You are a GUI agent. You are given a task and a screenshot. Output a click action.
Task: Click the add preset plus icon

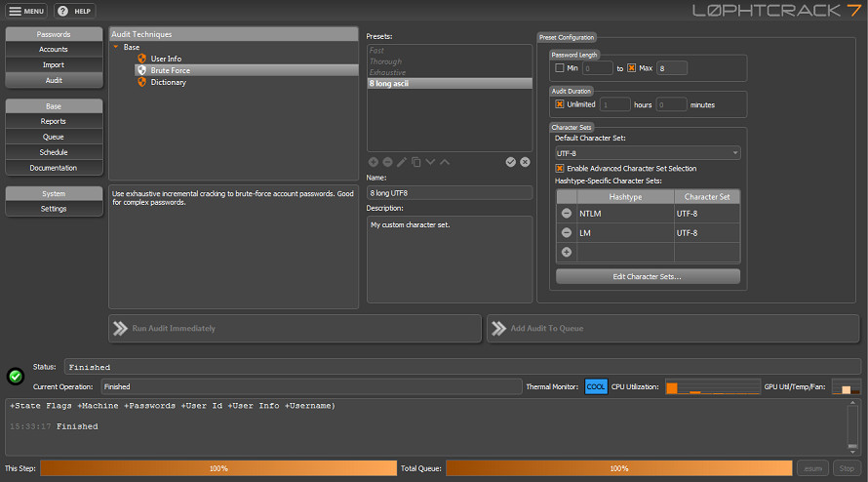pos(374,162)
